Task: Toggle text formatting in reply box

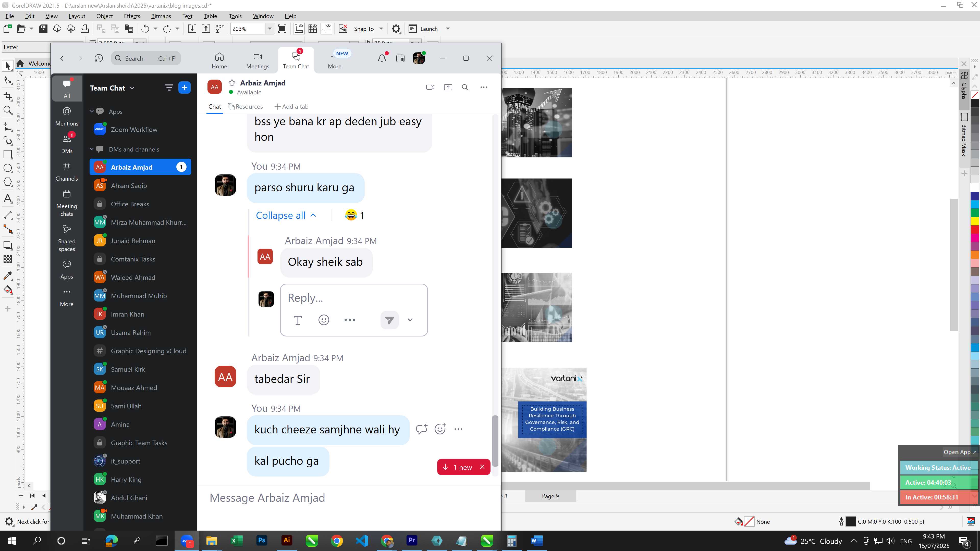Action: [298, 320]
